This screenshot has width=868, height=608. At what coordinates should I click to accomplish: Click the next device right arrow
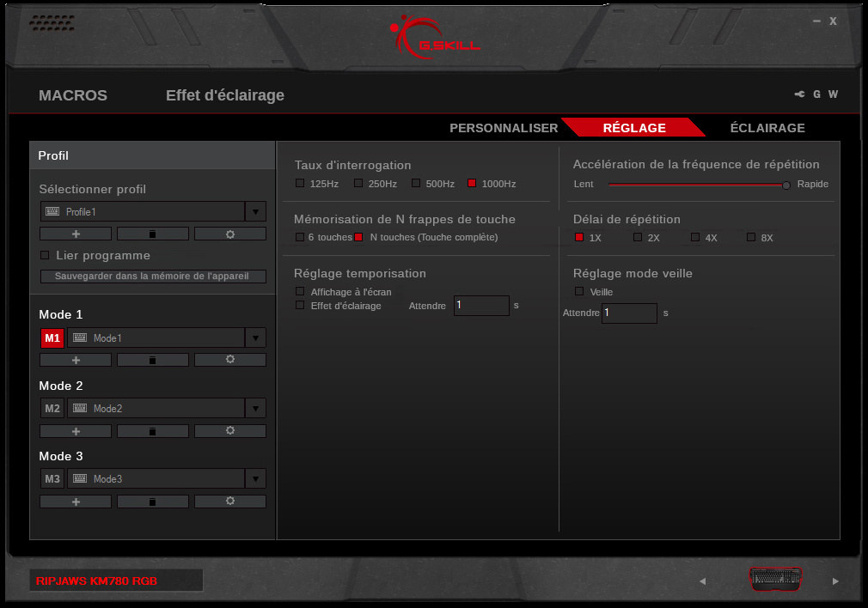coord(834,581)
